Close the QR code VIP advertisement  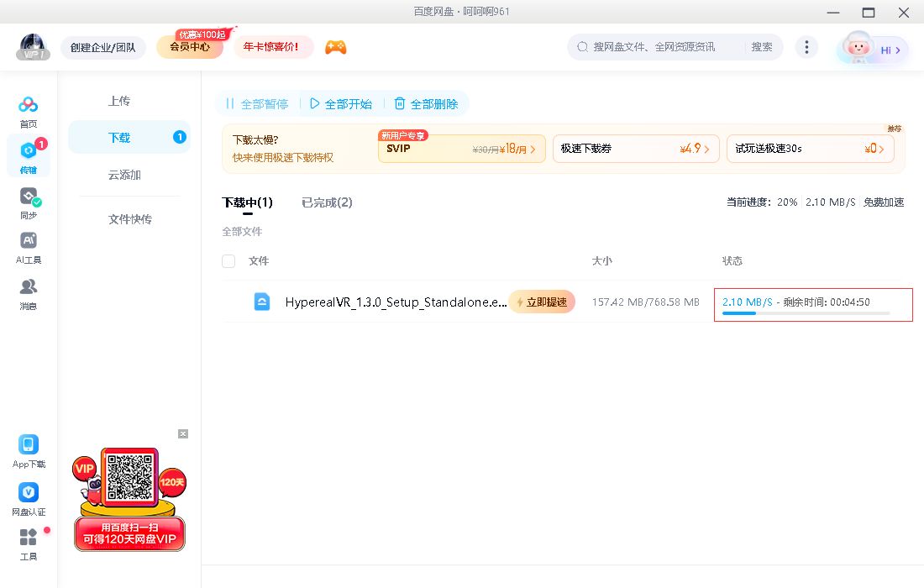click(x=183, y=434)
